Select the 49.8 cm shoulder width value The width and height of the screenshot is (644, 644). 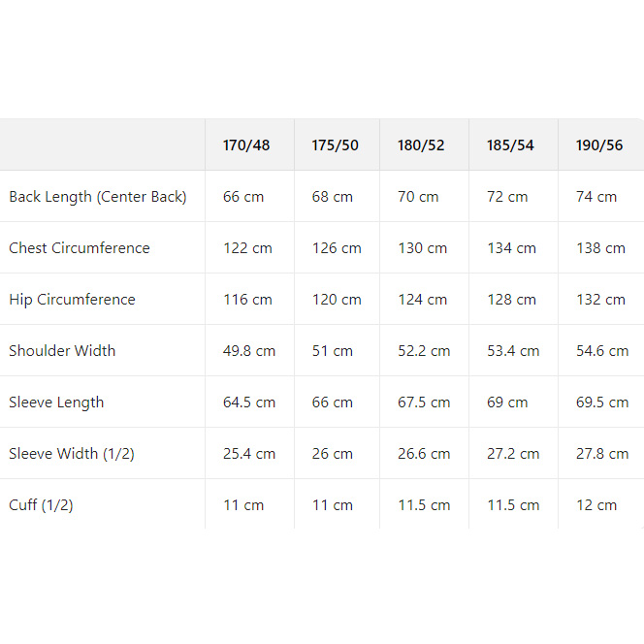pos(249,351)
